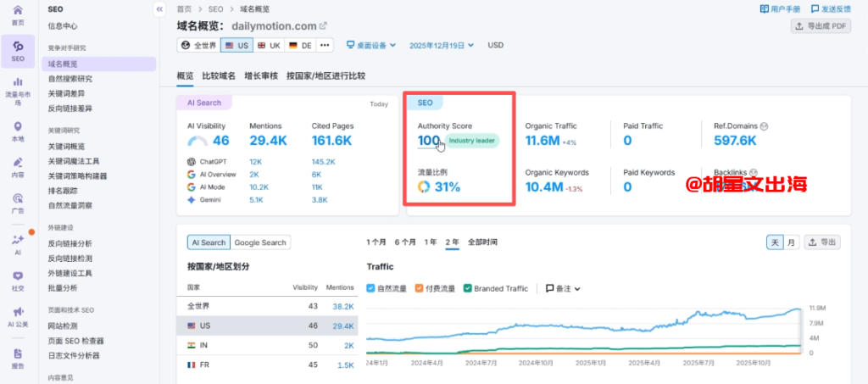This screenshot has width=868, height=384.
Task: Switch to 比较域名 tab
Action: point(219,76)
